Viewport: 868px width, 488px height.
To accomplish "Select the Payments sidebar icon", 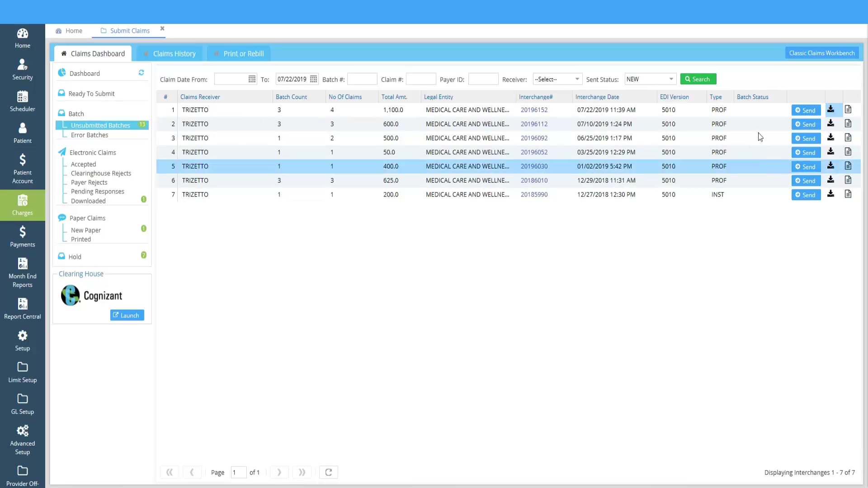I will (x=22, y=236).
